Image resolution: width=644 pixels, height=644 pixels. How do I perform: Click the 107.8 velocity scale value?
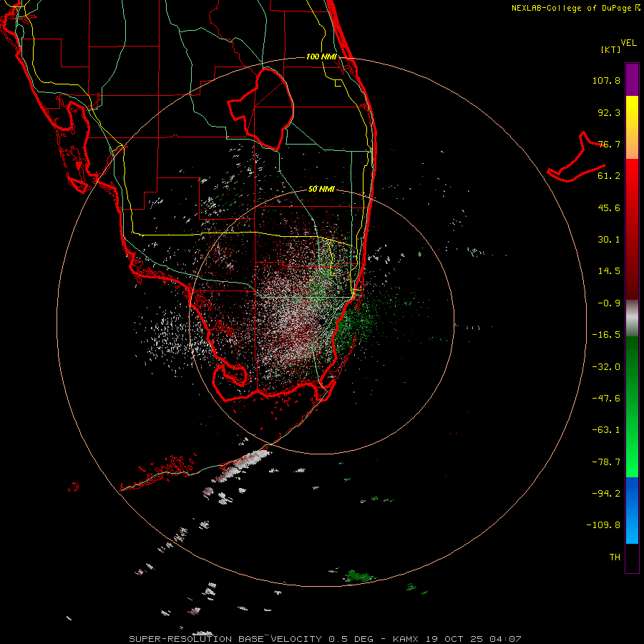606,80
